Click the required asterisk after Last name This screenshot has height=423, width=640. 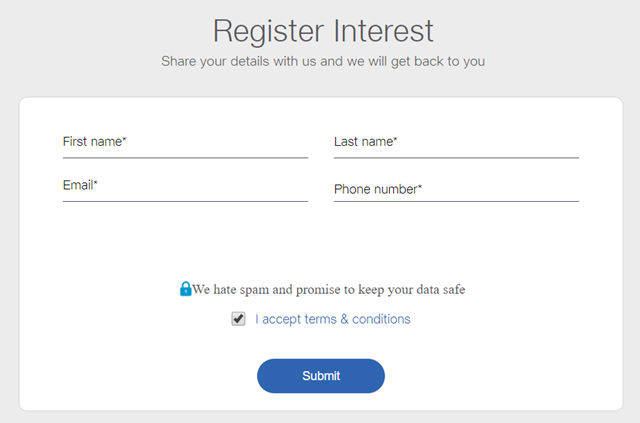pyautogui.click(x=395, y=139)
